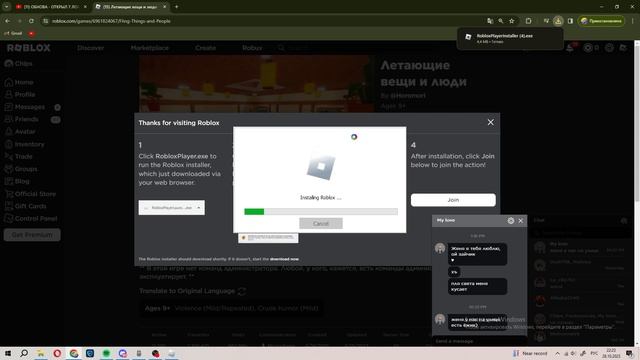This screenshot has height=360, width=640.
Task: Open Chrome downloads icon
Action: click(558, 21)
